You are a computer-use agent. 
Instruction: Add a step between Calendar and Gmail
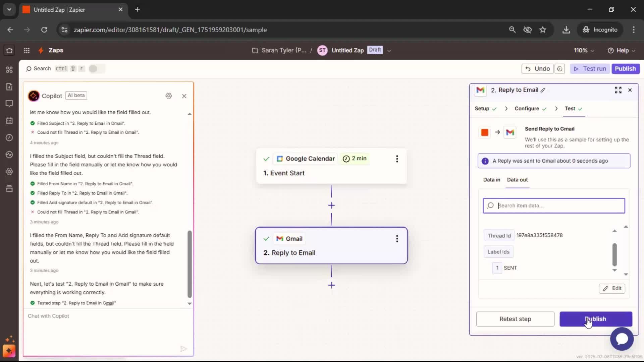331,205
